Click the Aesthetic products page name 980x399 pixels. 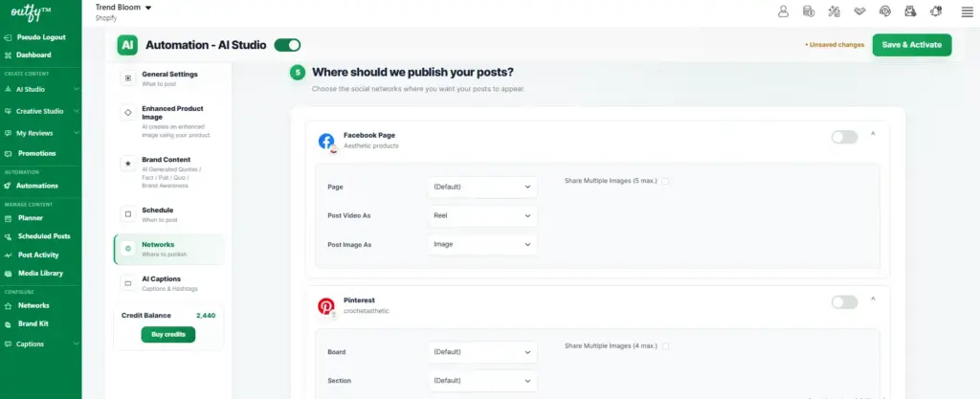371,146
